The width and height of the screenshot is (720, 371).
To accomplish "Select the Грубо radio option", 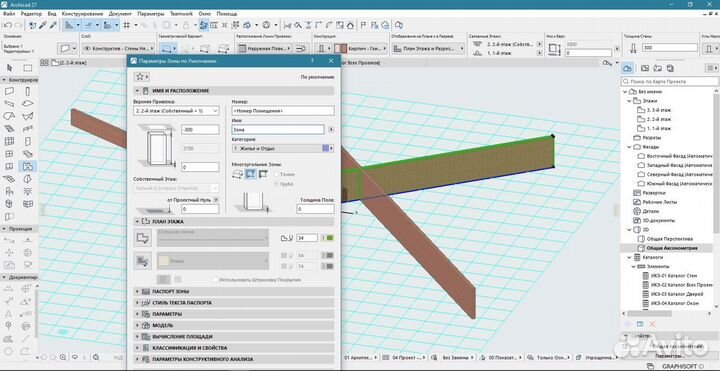I will (x=276, y=184).
